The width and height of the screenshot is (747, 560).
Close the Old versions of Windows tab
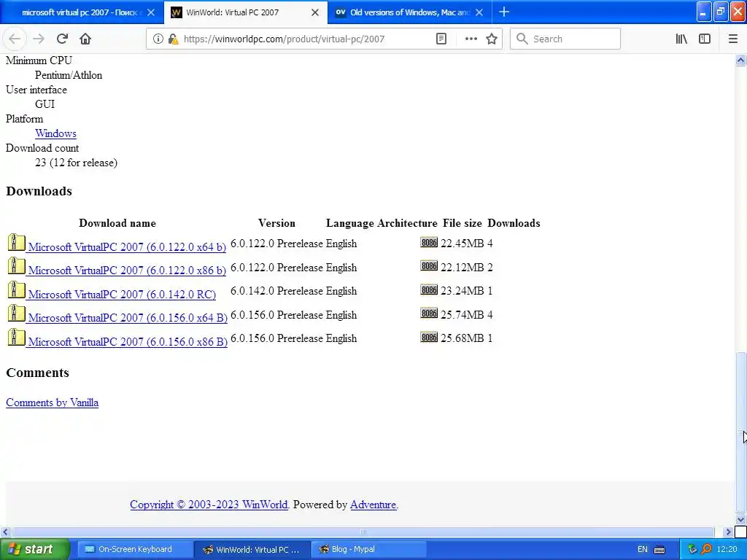pos(479,12)
